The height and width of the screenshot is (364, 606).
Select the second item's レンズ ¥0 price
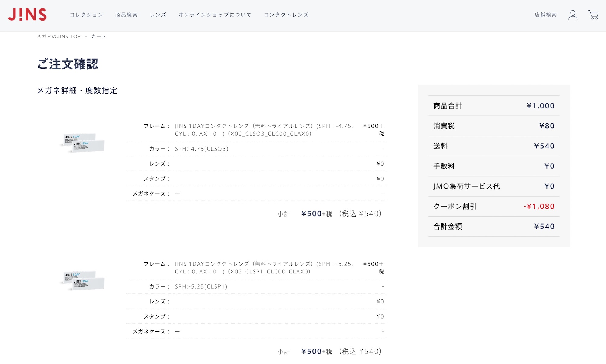(380, 301)
